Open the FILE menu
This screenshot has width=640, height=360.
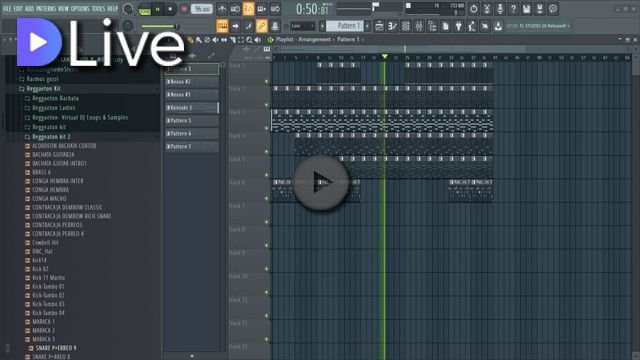pos(7,9)
